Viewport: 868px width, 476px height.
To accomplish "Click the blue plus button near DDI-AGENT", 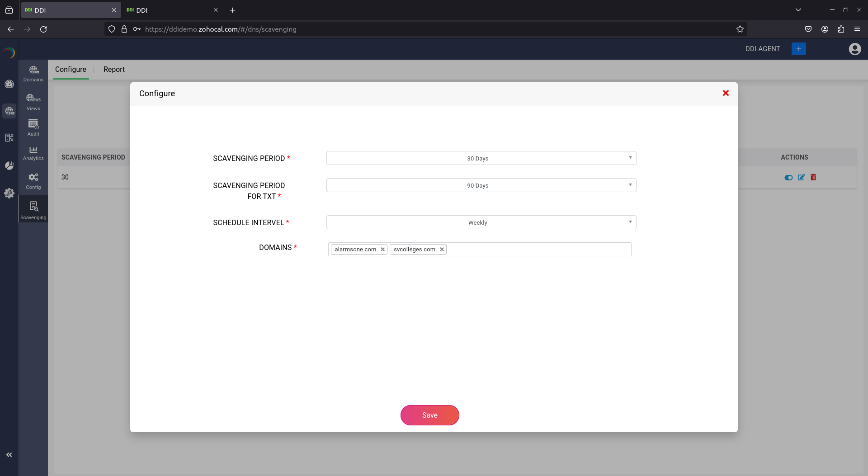I will [799, 49].
